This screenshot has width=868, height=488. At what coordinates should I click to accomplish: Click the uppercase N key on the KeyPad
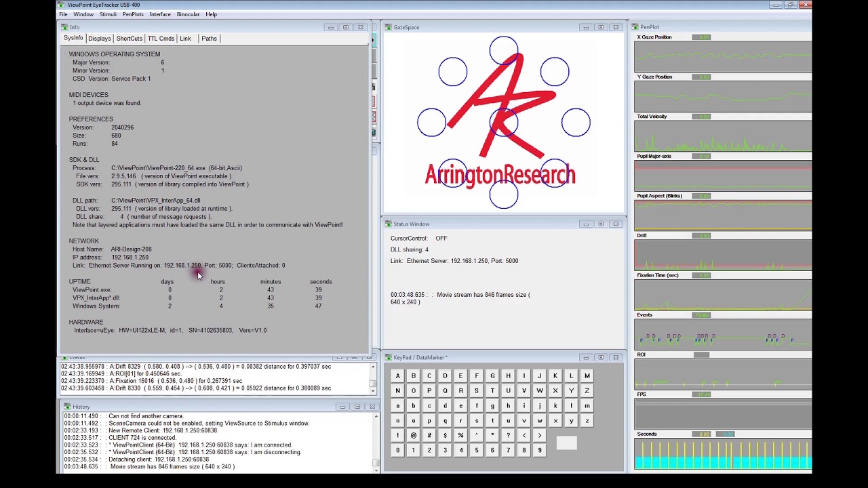coord(397,390)
